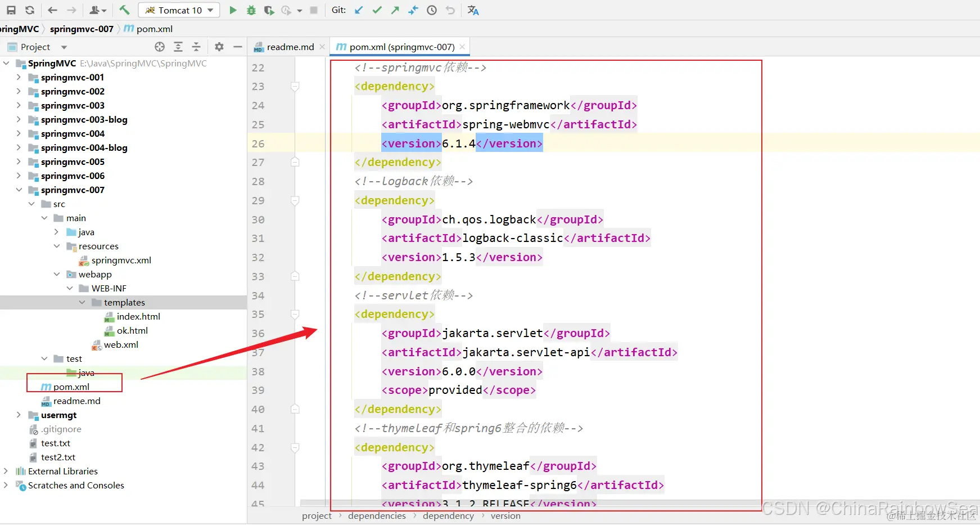
Task: Open the Tomcat 10 run configuration dropdown
Action: pyautogui.click(x=179, y=10)
